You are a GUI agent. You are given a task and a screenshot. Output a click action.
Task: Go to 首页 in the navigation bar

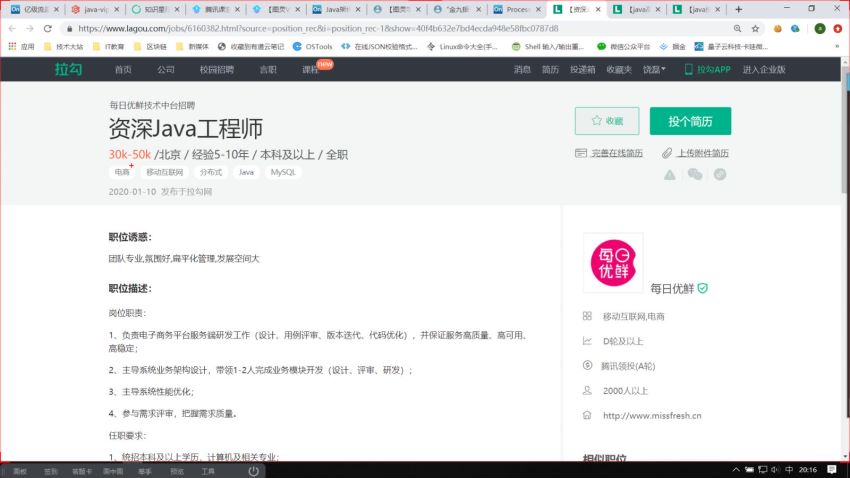click(x=123, y=69)
